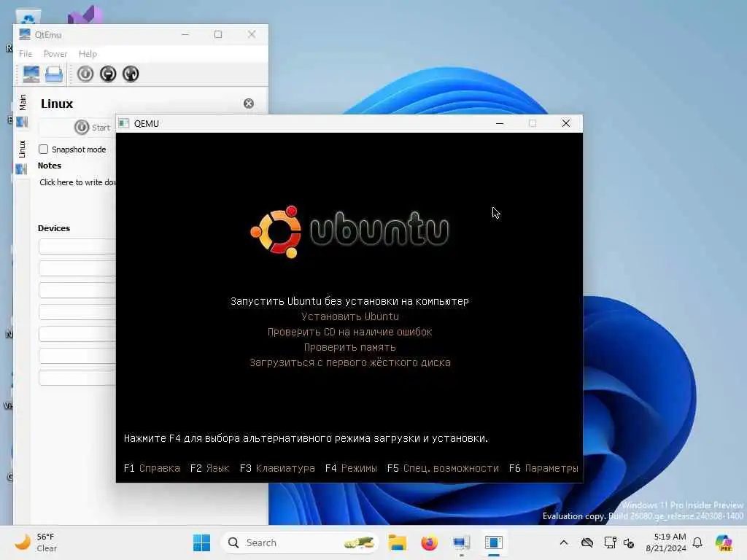Viewport: 747px width, 560px height.
Task: Click the round stop toolbar icon
Action: pos(108,74)
